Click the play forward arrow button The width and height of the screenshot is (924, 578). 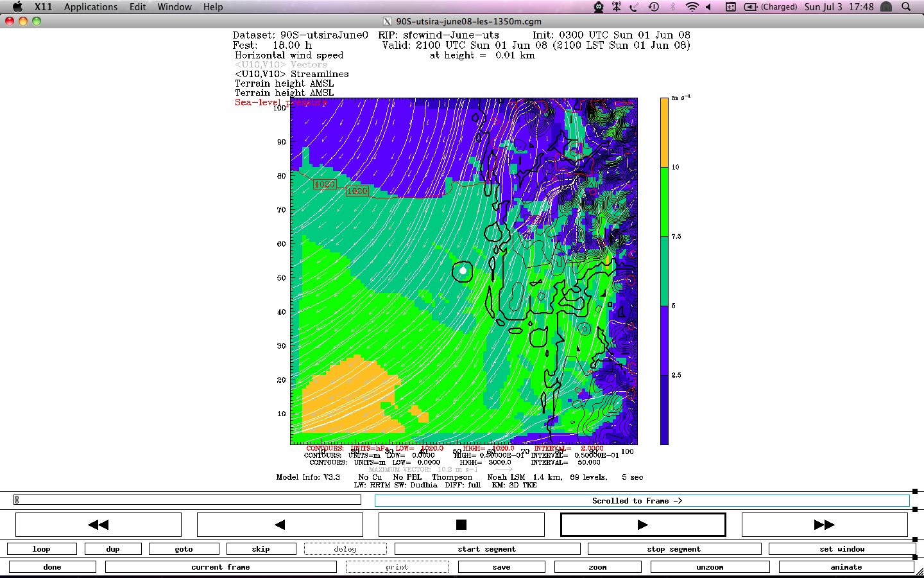[x=642, y=525]
